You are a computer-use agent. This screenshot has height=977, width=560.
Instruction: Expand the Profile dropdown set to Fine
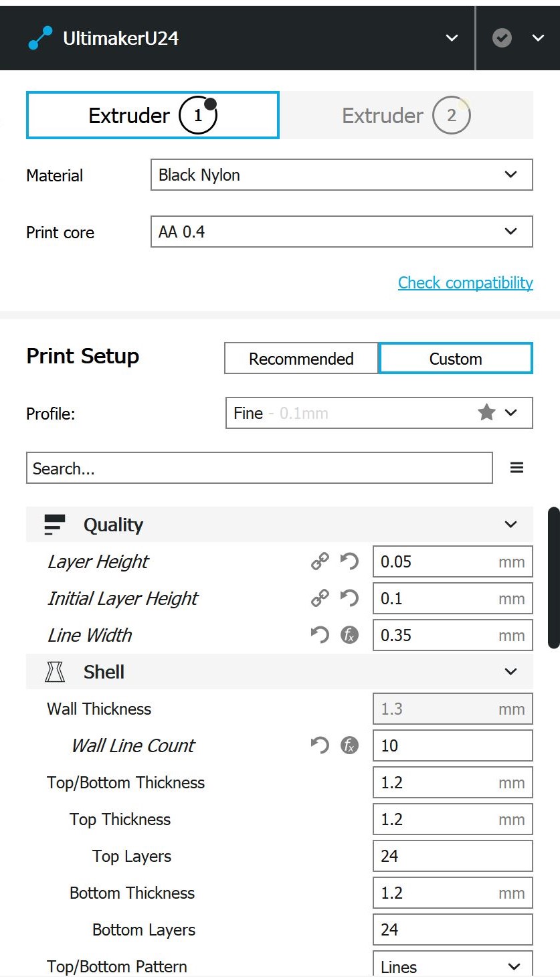coord(379,413)
